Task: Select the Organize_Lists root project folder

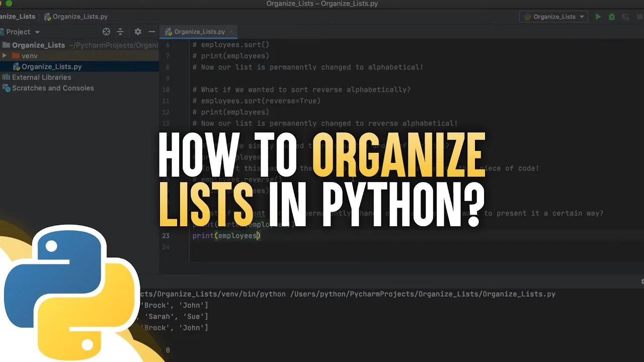Action: click(38, 45)
